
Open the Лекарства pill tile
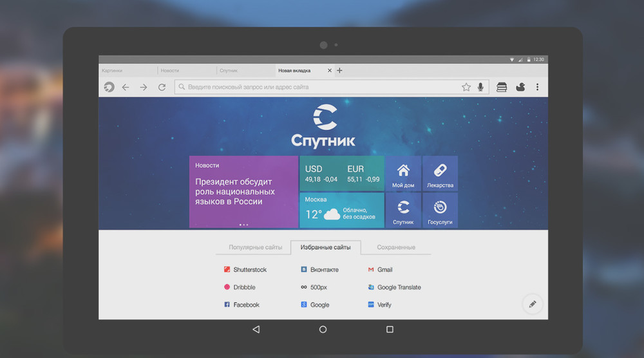click(x=440, y=173)
